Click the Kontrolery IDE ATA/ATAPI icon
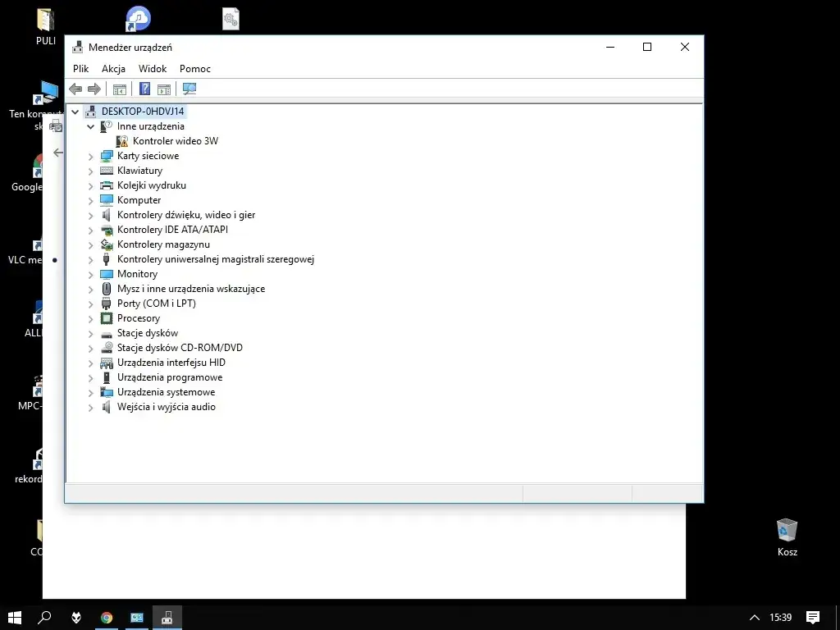This screenshot has height=630, width=840. [107, 230]
